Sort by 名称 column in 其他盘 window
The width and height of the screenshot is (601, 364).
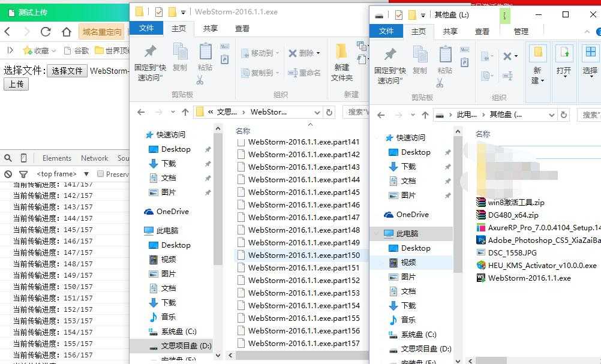483,134
